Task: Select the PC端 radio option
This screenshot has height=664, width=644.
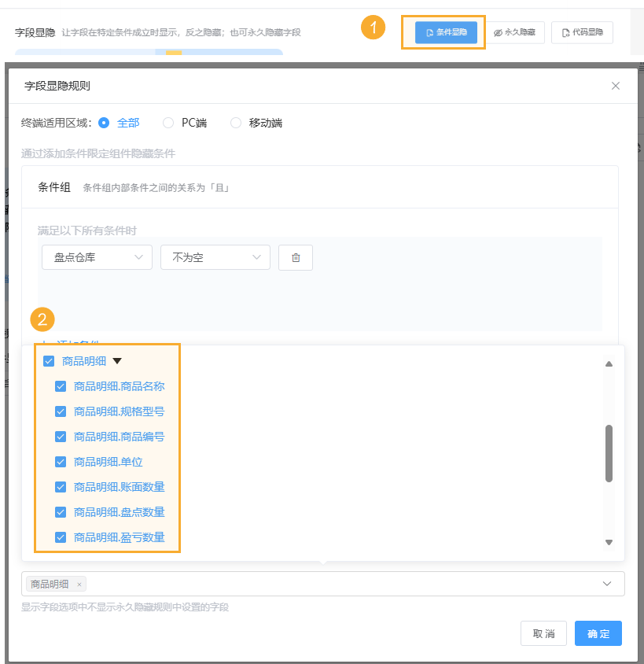Action: pos(167,123)
